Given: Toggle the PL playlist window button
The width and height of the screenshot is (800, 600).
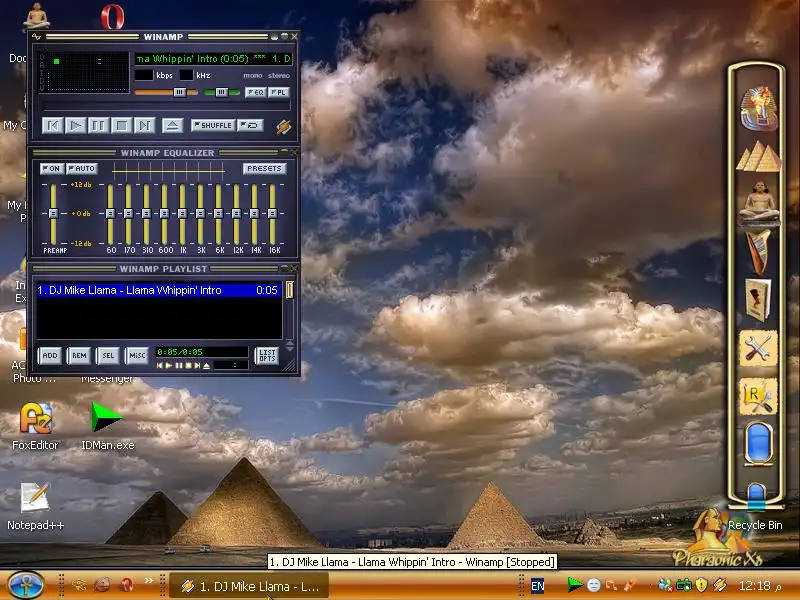Looking at the screenshot, I should (x=279, y=92).
